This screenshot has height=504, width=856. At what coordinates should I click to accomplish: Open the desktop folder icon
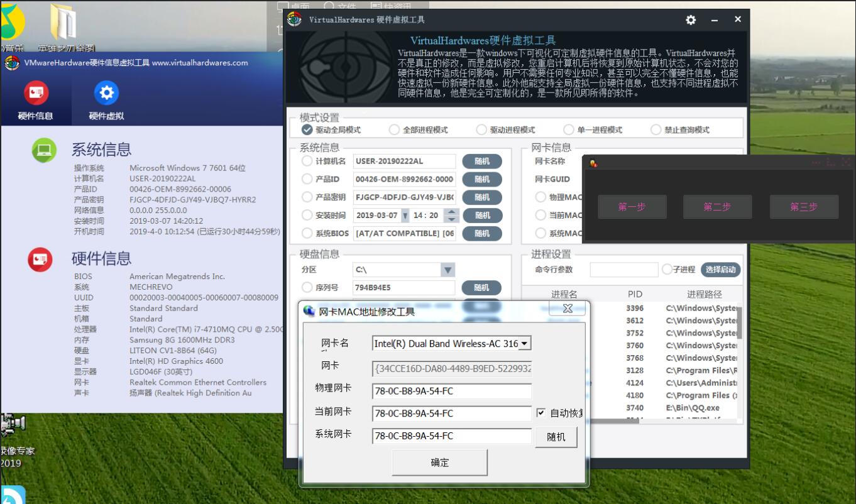pyautogui.click(x=63, y=22)
